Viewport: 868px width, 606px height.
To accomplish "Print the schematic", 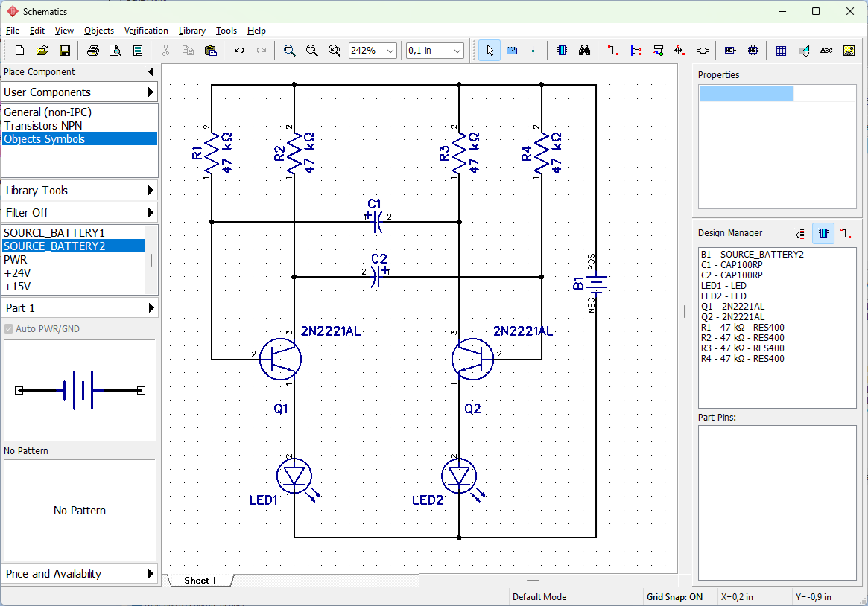I will (93, 51).
